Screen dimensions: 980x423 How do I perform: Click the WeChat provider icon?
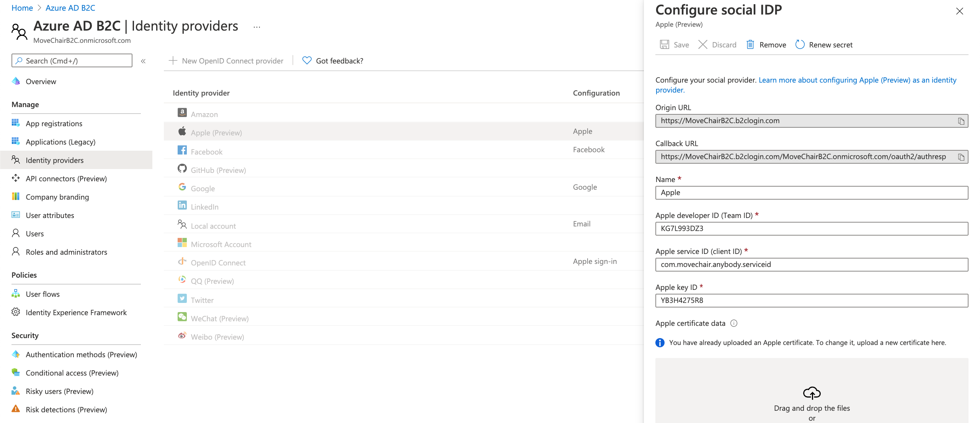click(182, 317)
